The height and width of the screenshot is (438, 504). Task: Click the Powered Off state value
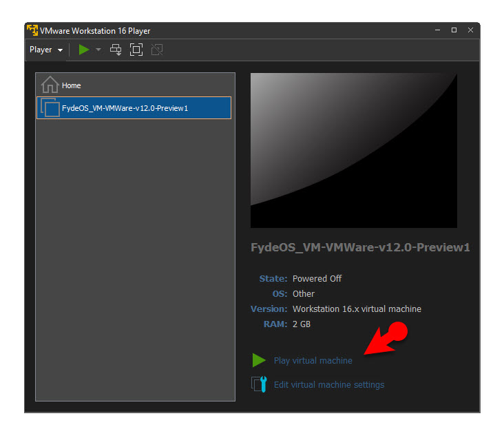click(317, 279)
